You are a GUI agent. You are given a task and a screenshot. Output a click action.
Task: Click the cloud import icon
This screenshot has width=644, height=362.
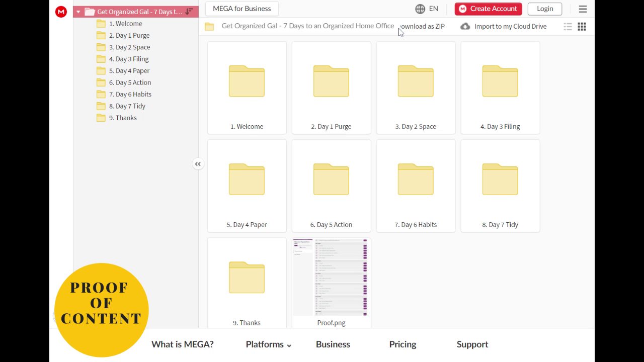click(465, 26)
